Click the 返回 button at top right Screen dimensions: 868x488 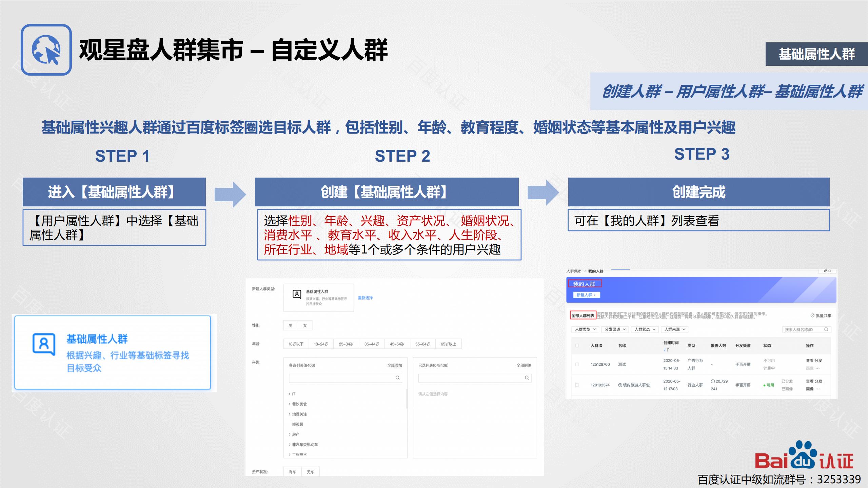827,271
